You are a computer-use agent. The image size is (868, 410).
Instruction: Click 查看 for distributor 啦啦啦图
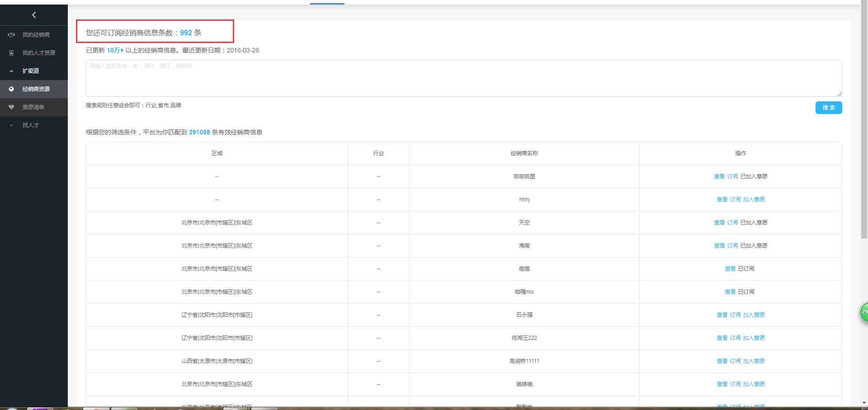click(719, 176)
